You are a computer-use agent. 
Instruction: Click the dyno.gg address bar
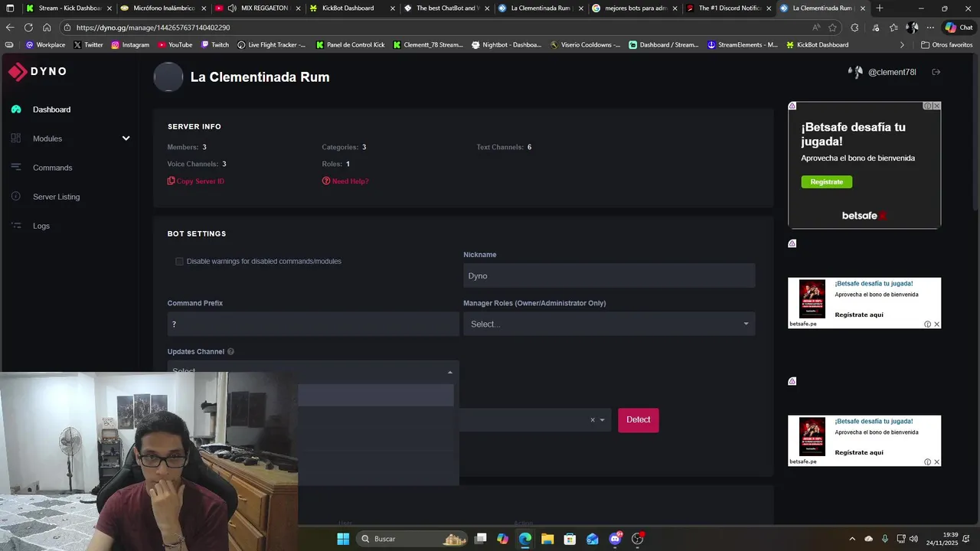click(x=435, y=28)
